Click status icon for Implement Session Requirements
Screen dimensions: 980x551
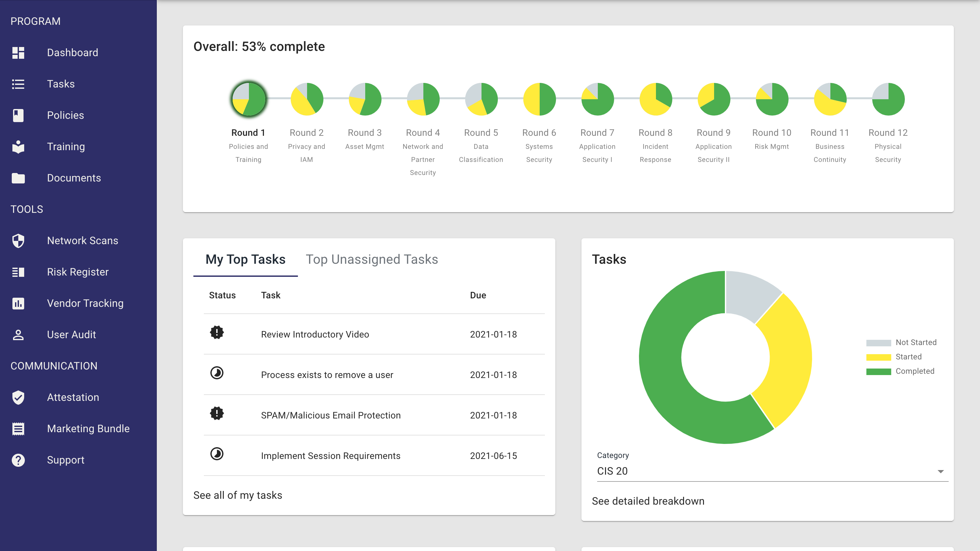217,454
